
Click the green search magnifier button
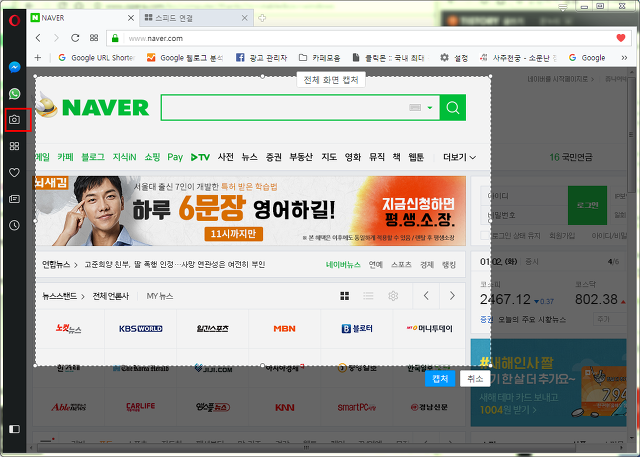point(453,108)
